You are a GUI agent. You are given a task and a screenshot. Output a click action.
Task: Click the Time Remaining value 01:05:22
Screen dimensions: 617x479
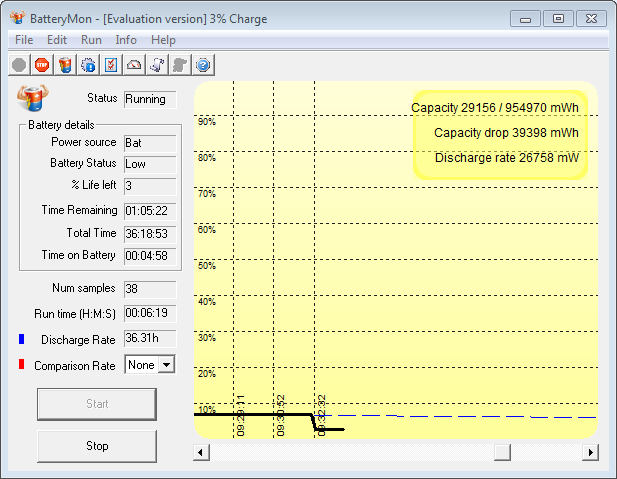click(150, 211)
